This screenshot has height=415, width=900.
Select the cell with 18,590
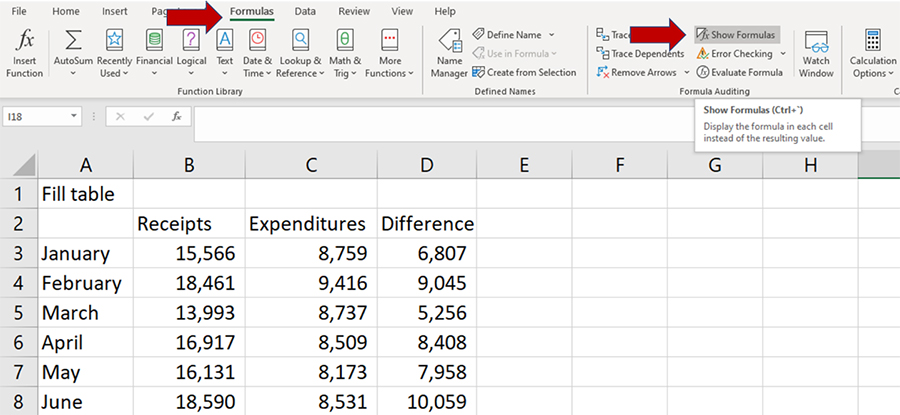(189, 401)
